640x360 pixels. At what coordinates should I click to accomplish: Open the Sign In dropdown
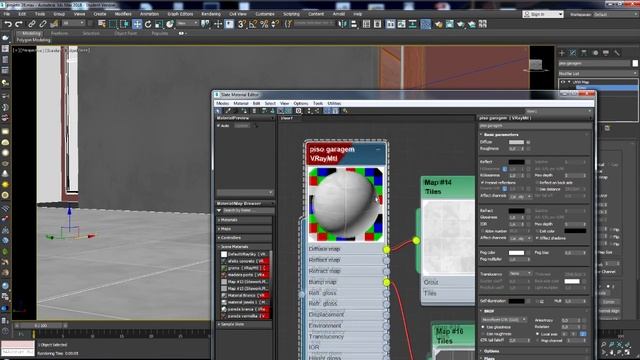point(543,14)
